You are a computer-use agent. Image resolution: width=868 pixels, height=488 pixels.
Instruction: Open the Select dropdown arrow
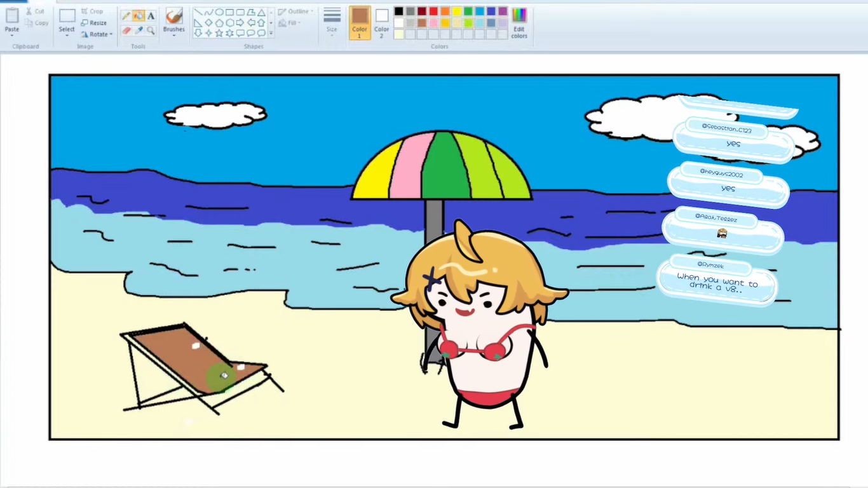67,36
